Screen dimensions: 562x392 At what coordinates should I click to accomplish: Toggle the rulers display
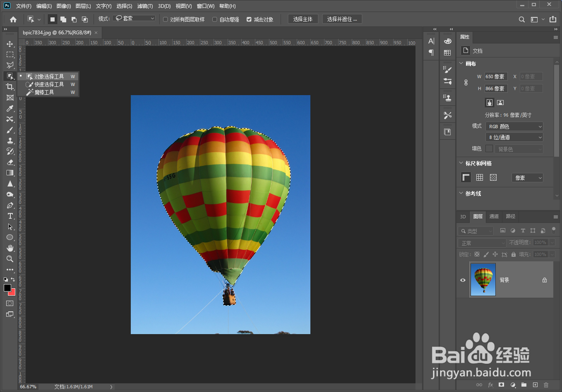[x=466, y=177]
